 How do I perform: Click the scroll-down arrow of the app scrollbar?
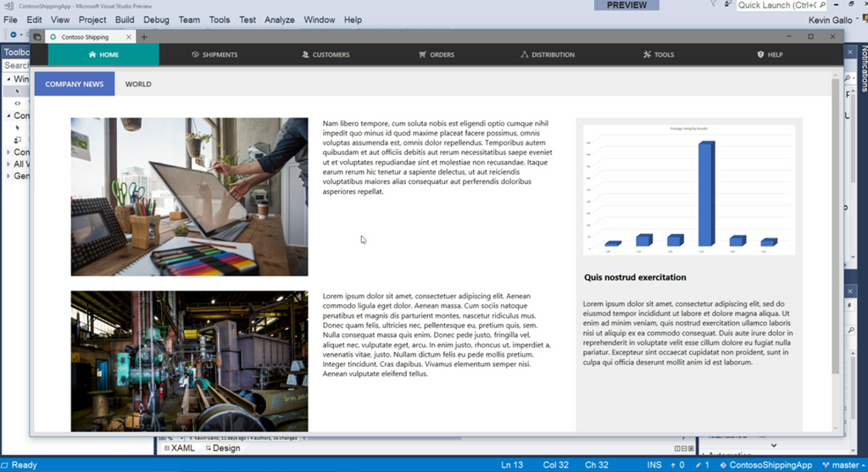835,428
